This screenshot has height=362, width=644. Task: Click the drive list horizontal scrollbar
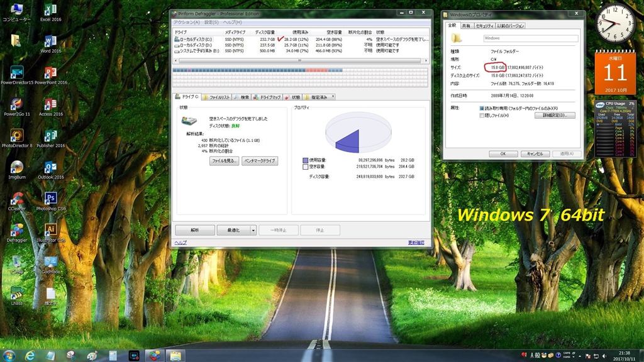click(300, 60)
